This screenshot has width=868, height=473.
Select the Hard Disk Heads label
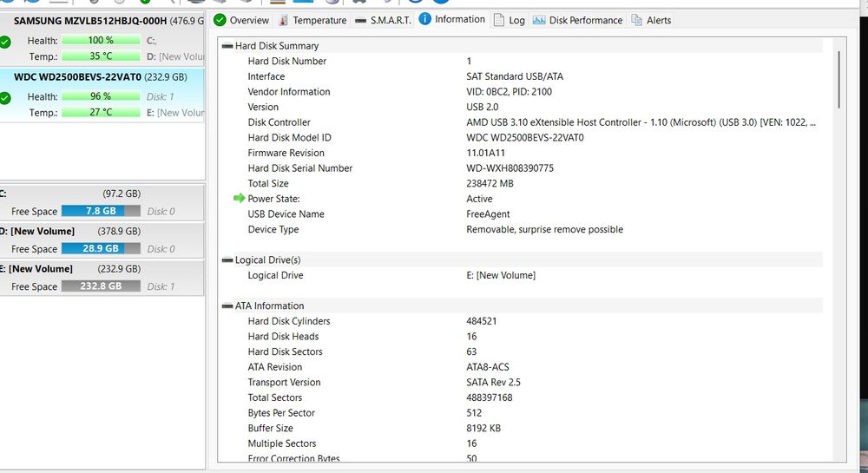pyautogui.click(x=284, y=337)
